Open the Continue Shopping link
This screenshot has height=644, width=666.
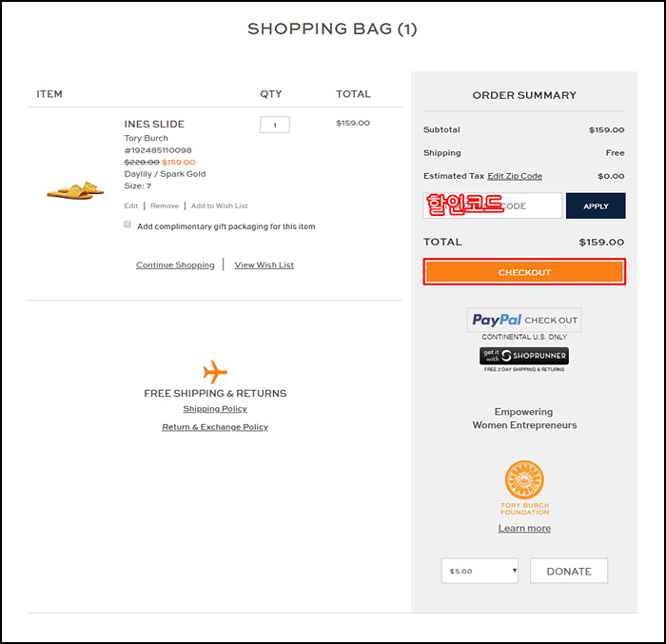click(x=175, y=264)
